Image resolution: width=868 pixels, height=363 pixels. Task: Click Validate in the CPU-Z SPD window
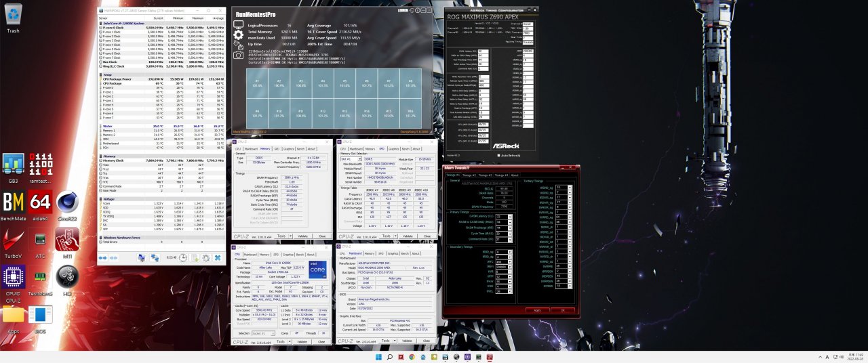pos(408,236)
